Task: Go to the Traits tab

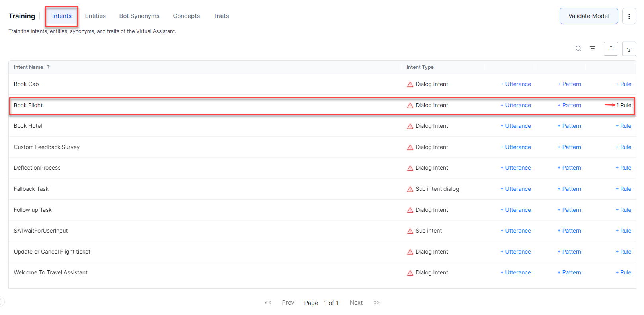Action: (221, 16)
